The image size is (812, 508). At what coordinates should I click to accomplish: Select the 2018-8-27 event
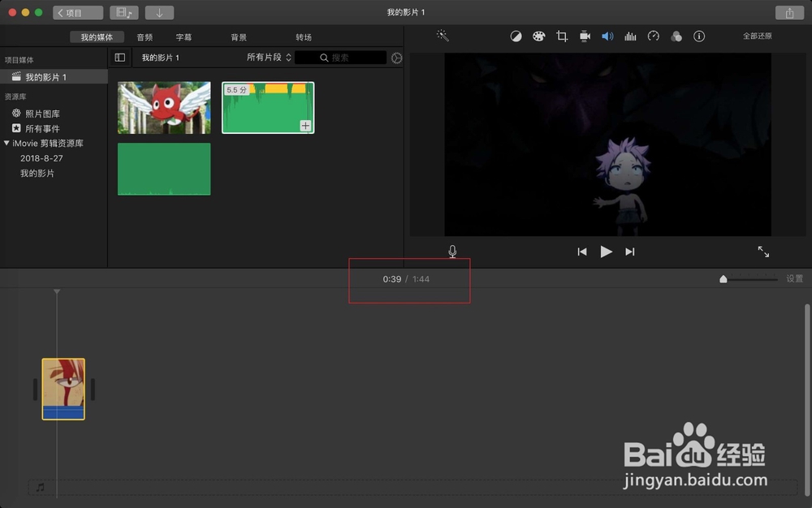click(41, 158)
